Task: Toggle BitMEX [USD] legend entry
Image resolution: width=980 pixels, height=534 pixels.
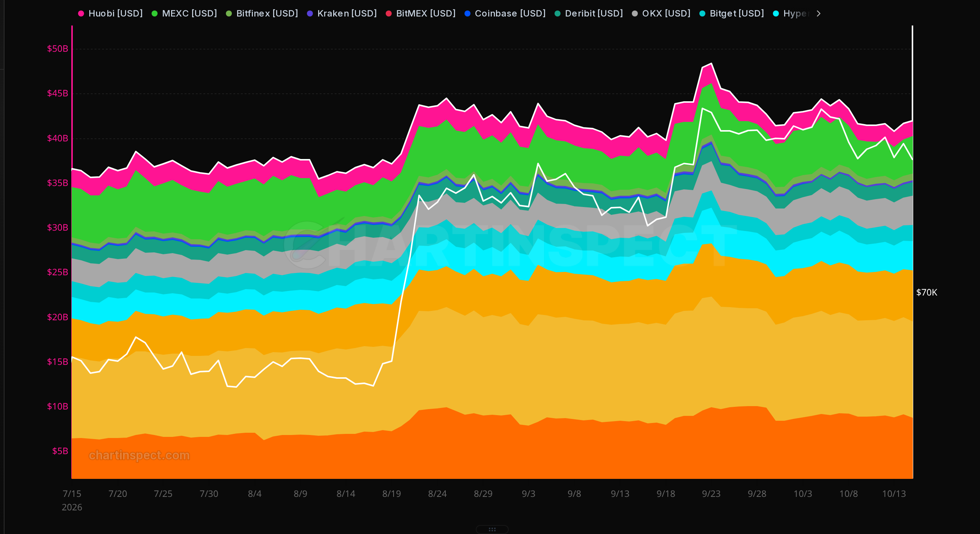Action: click(421, 13)
